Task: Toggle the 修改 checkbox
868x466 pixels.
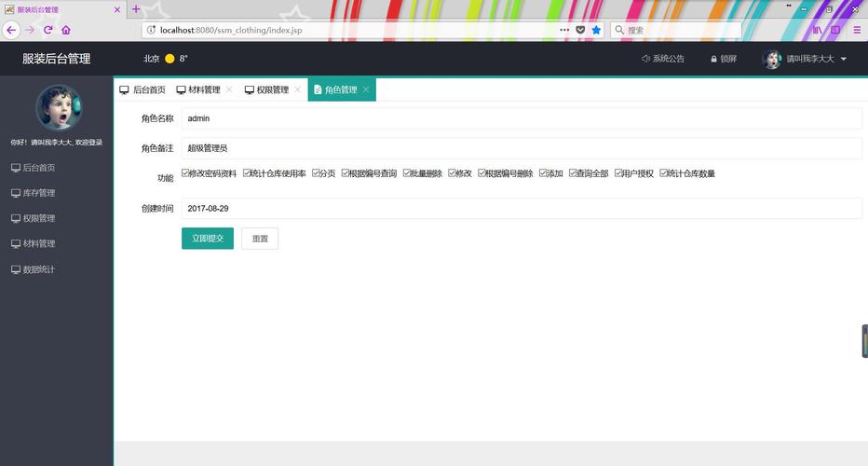Action: click(452, 172)
